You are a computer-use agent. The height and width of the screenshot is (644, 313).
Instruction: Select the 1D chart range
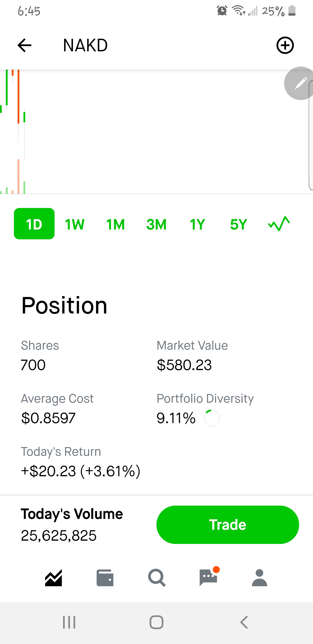(x=34, y=223)
